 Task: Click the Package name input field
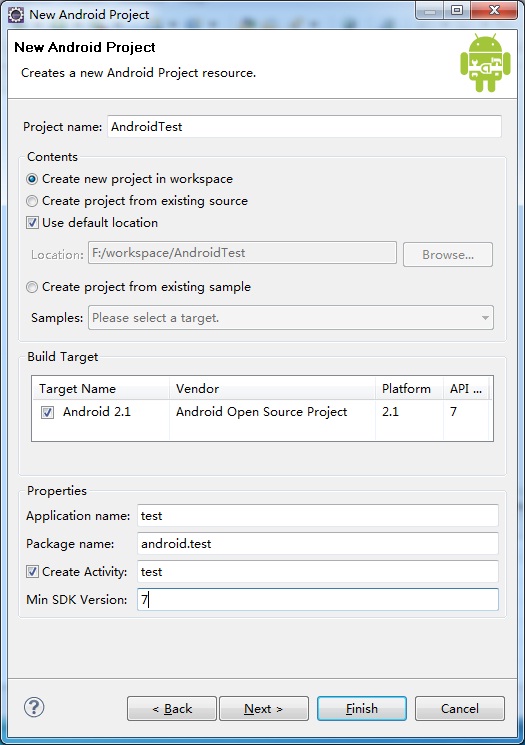[318, 544]
